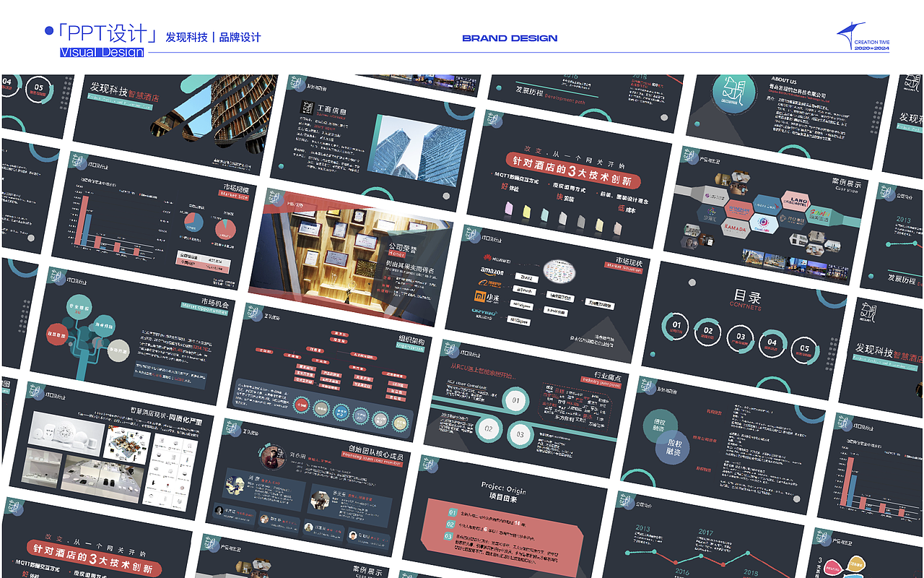Click the LARO hotel hexagon logo
This screenshot has width=924, height=578.
[x=795, y=199]
